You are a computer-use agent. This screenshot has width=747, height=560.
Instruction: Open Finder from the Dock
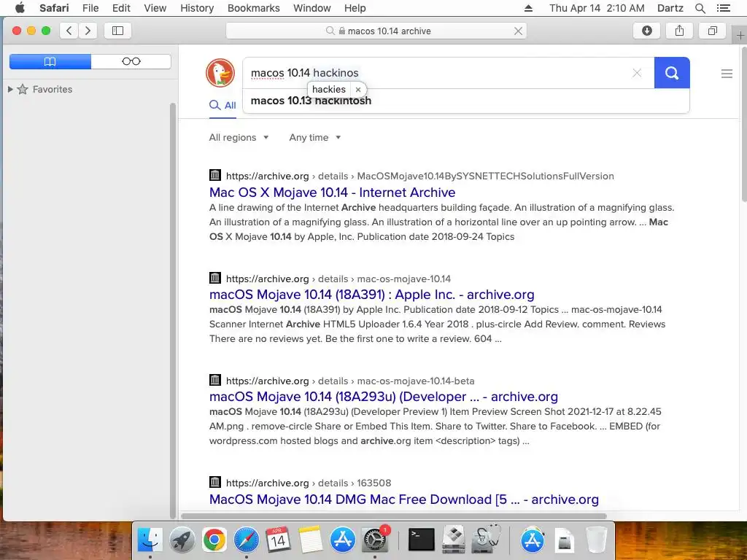(150, 540)
